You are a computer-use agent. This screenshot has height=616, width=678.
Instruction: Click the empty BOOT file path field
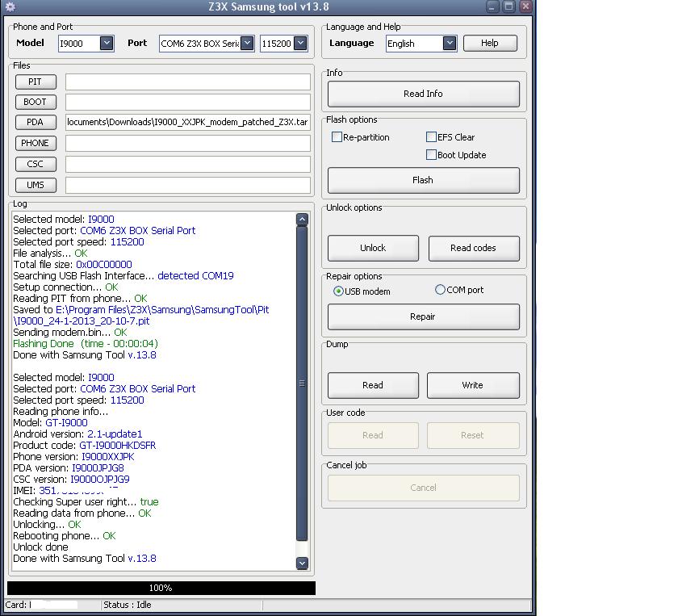click(187, 102)
